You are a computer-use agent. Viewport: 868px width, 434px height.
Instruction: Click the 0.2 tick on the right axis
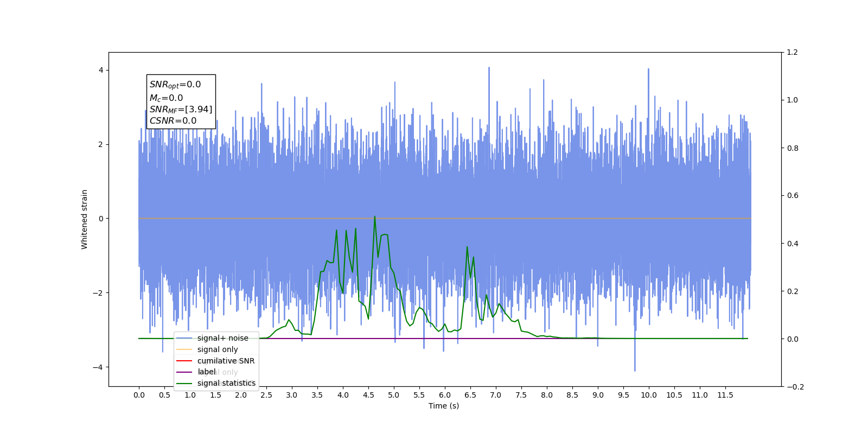pos(793,291)
